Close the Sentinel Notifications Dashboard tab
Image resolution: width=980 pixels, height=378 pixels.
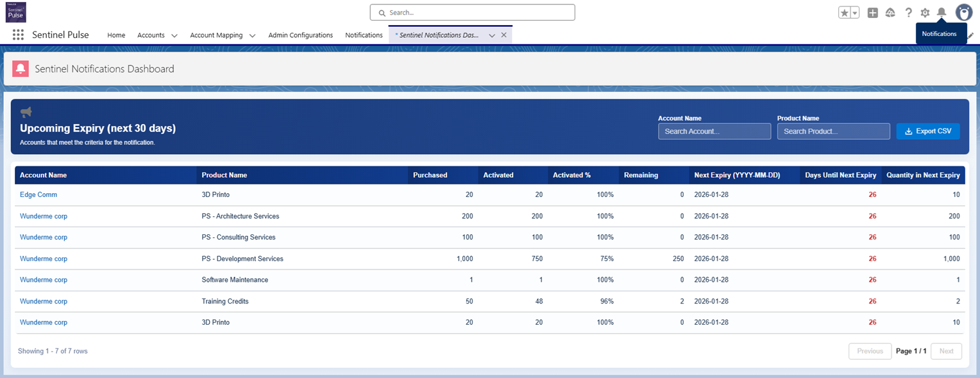click(x=504, y=35)
